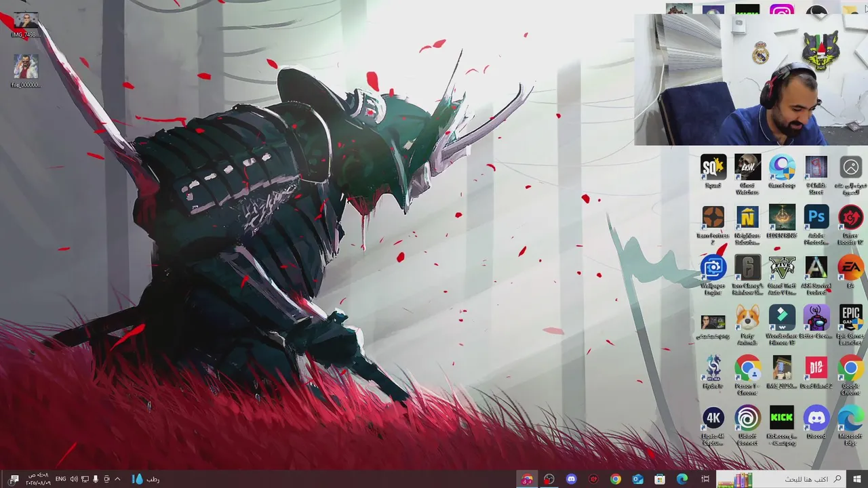
Task: Open the Better Crew desktop shortcut
Action: pyautogui.click(x=816, y=322)
